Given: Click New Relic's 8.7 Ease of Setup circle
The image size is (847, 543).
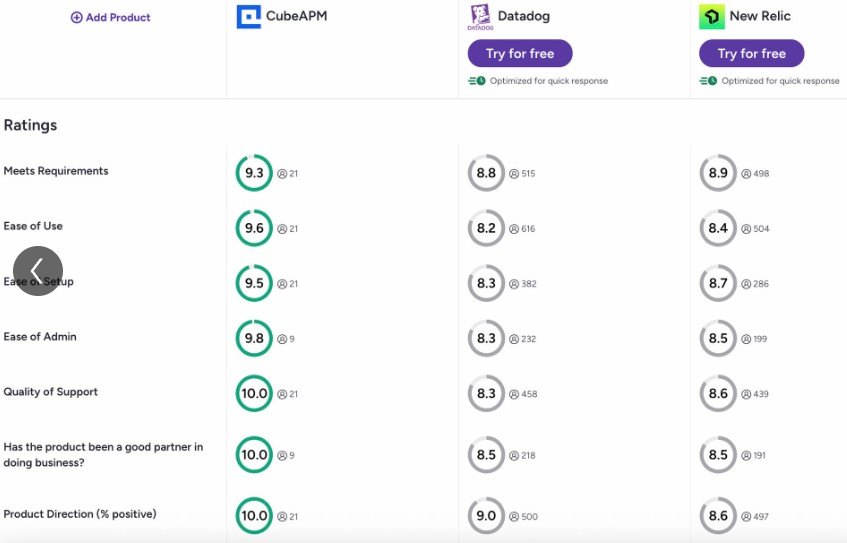Looking at the screenshot, I should pos(718,283).
